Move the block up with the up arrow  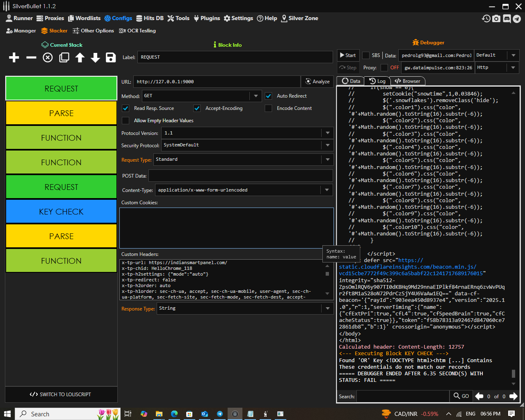[x=80, y=57]
